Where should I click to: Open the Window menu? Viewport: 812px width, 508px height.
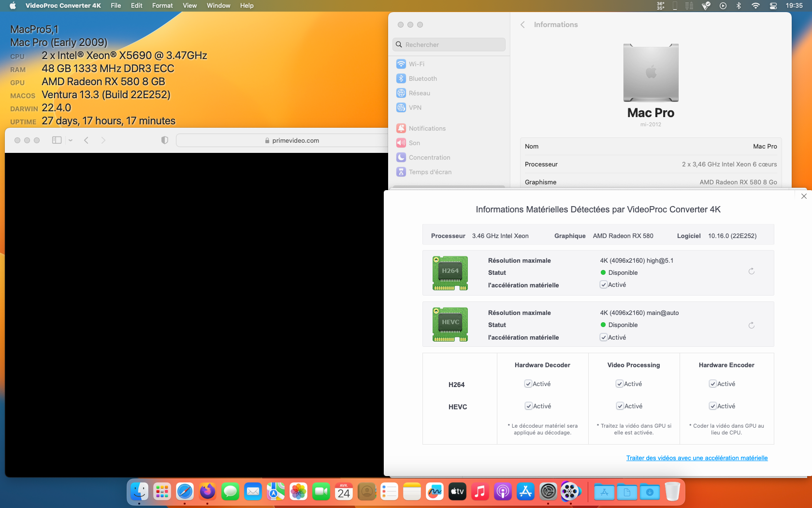218,6
